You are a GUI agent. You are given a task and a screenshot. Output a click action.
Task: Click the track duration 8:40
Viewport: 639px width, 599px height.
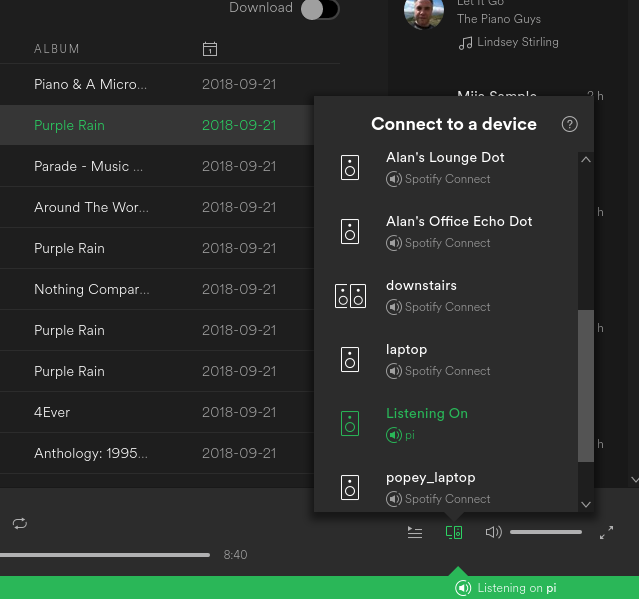(235, 555)
